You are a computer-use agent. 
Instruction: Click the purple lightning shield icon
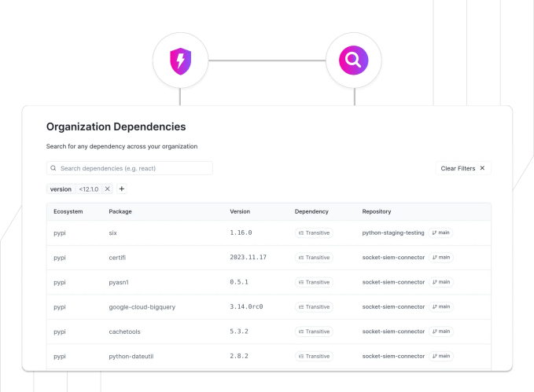click(181, 60)
